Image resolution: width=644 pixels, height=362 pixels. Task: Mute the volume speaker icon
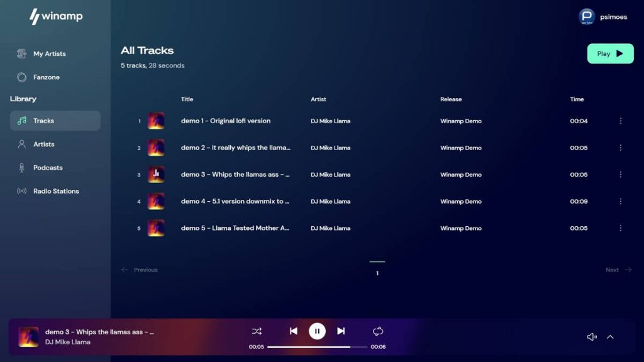591,337
